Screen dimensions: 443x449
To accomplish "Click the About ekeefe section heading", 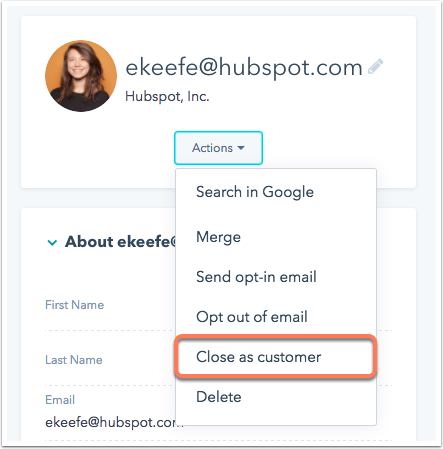I will [x=120, y=242].
